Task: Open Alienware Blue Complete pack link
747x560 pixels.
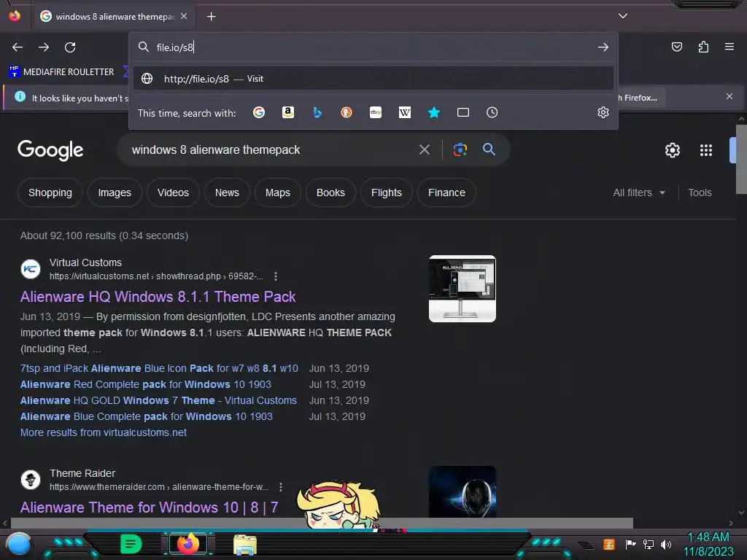Action: coord(146,416)
